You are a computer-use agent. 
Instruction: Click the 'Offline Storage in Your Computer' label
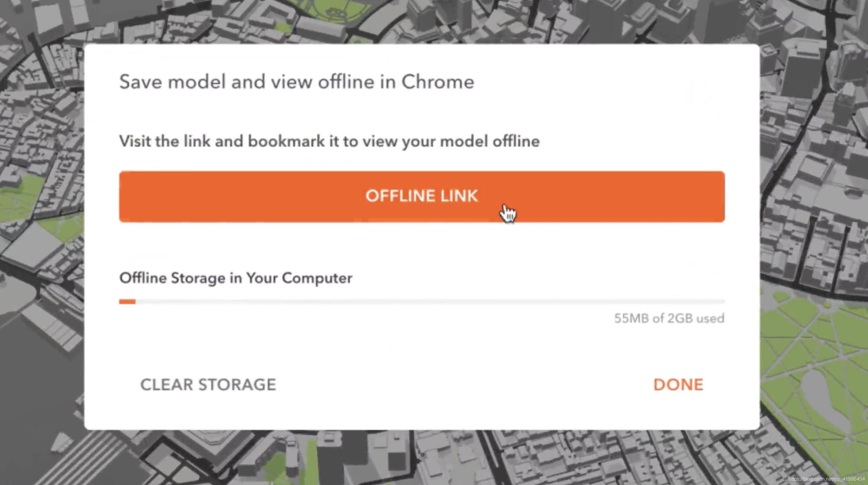click(x=236, y=278)
